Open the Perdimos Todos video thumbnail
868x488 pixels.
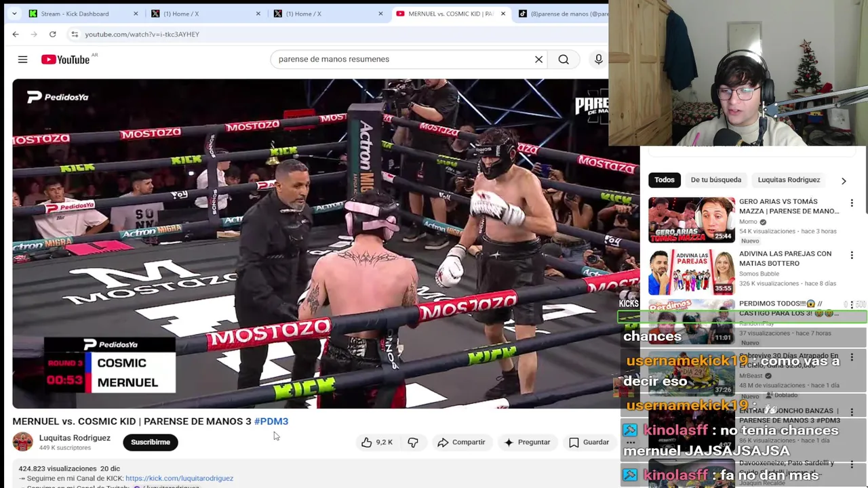coord(691,321)
